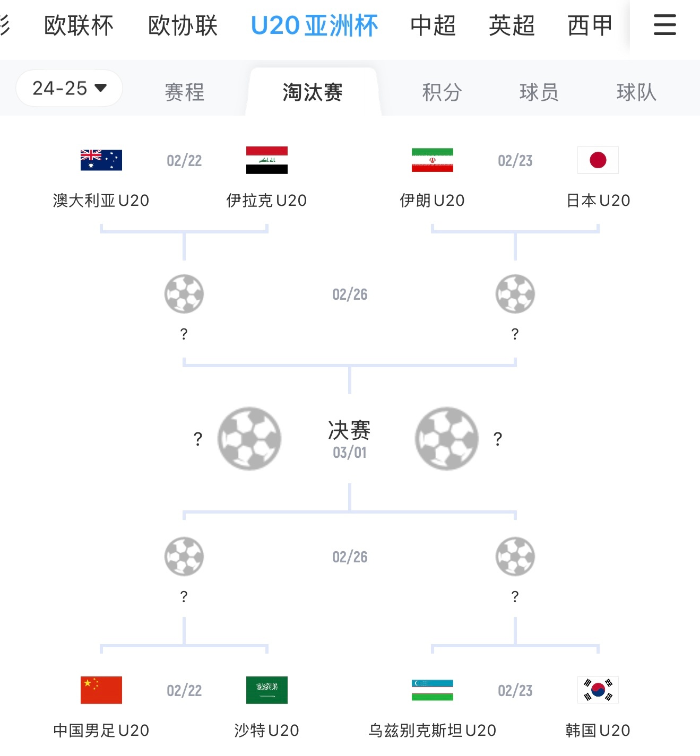700x756 pixels.
Task: Open the 伊朗U20 team page link
Action: pos(431,201)
